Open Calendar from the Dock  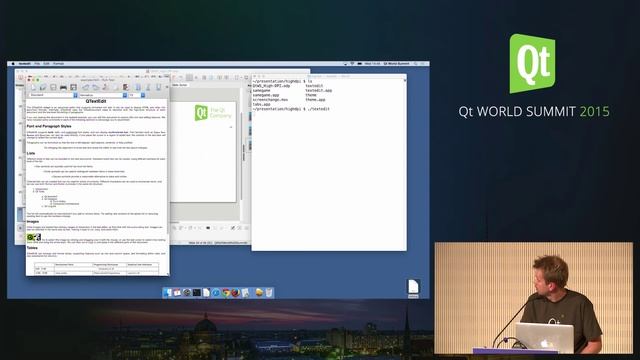177,293
